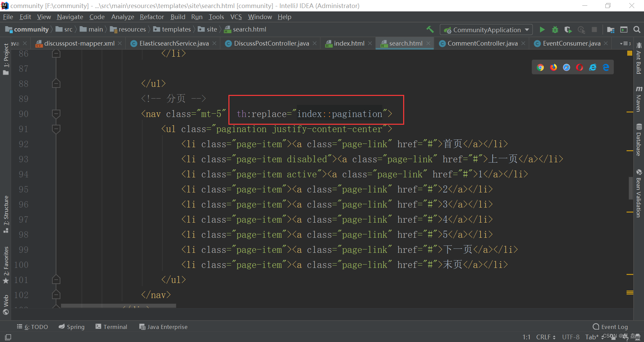Click the templates breadcrumb folder
Screen dimensions: 644x342
click(172, 30)
